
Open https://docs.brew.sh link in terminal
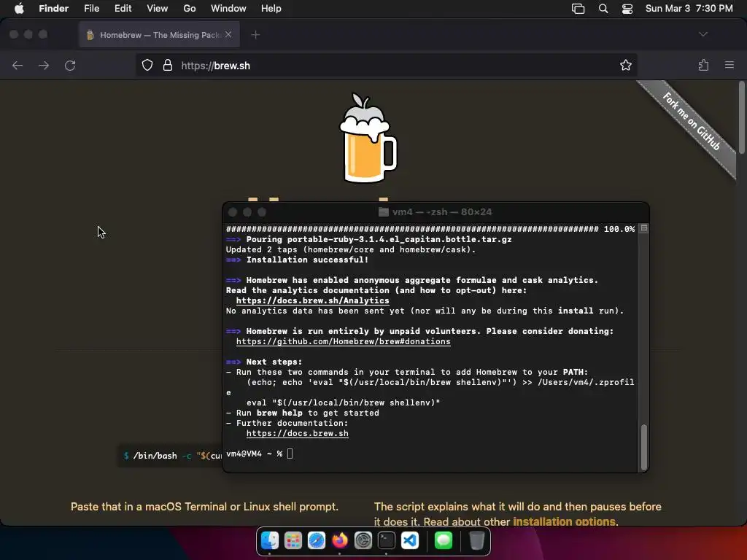pyautogui.click(x=298, y=433)
